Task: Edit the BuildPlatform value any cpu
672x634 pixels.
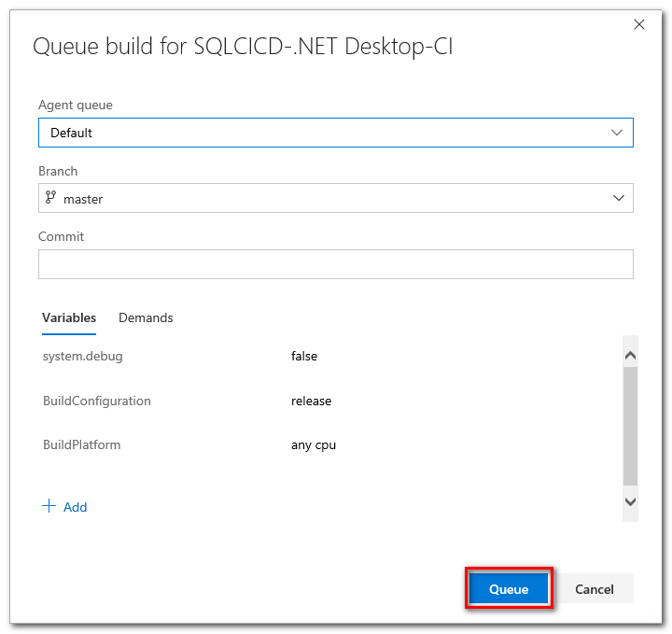Action: pyautogui.click(x=314, y=445)
